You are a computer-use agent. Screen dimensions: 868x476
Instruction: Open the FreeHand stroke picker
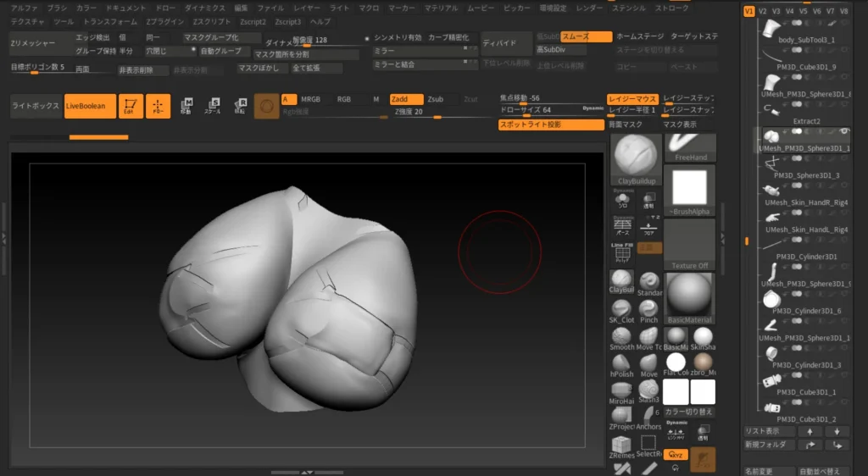(690, 147)
